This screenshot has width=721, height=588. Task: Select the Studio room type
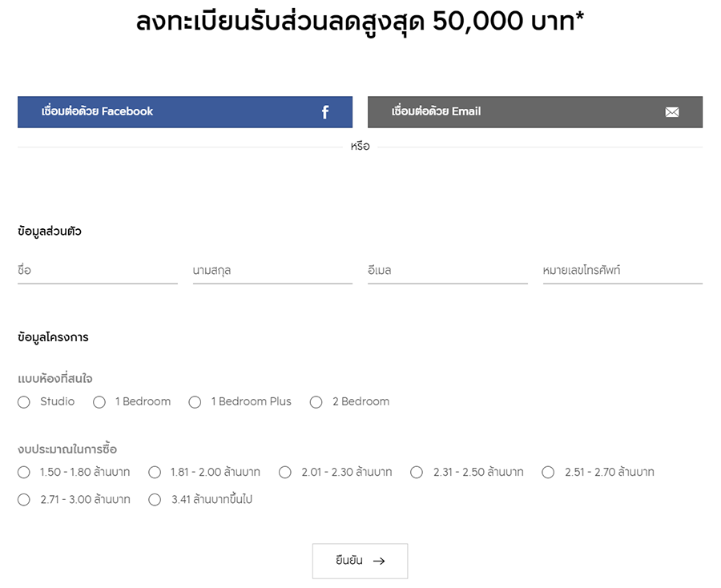click(24, 402)
